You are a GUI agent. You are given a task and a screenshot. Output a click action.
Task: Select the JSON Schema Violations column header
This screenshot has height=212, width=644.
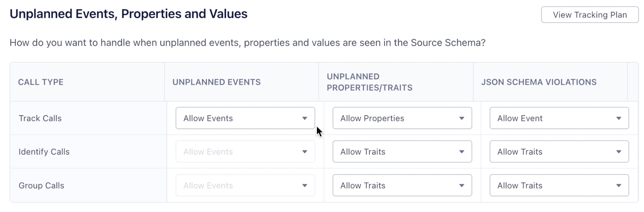coord(539,82)
